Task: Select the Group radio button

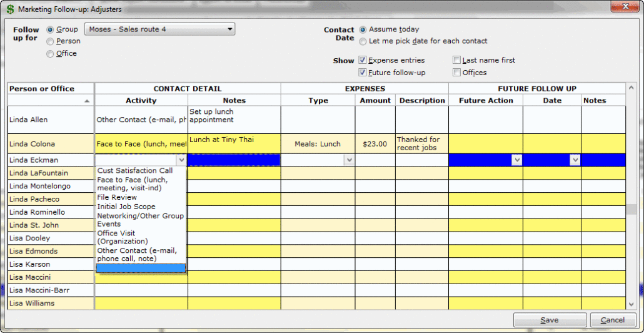Action: (50, 29)
